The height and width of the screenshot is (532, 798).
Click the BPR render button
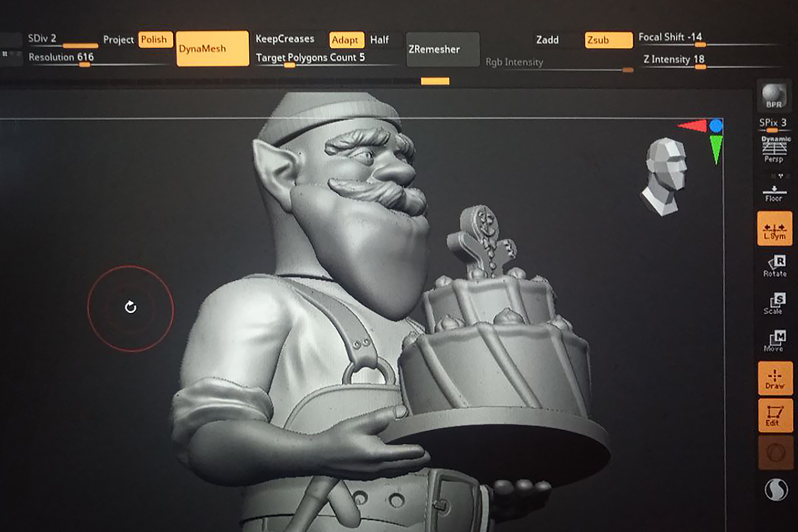coord(774,96)
